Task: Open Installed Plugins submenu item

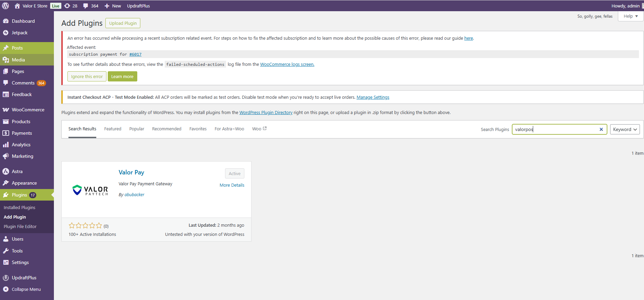Action: coord(19,207)
